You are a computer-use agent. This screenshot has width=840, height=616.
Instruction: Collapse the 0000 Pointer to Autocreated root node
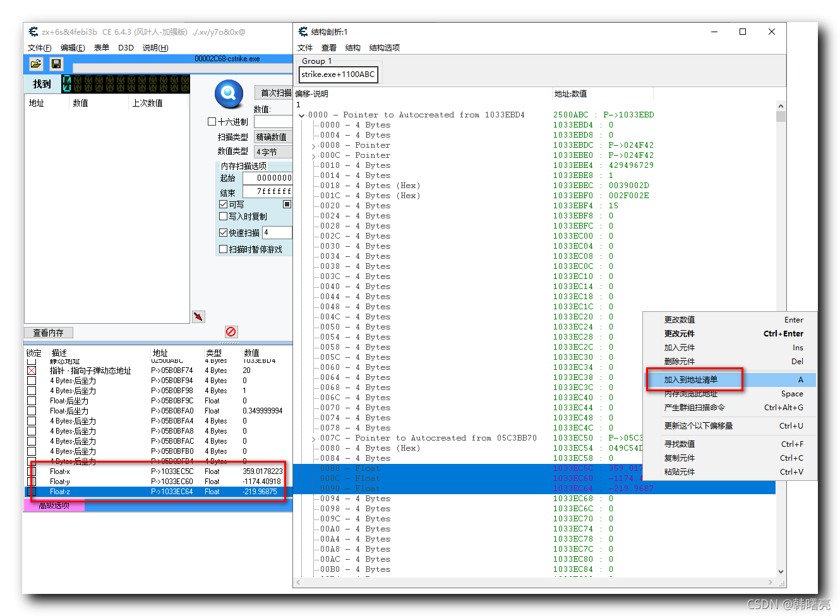[x=302, y=115]
